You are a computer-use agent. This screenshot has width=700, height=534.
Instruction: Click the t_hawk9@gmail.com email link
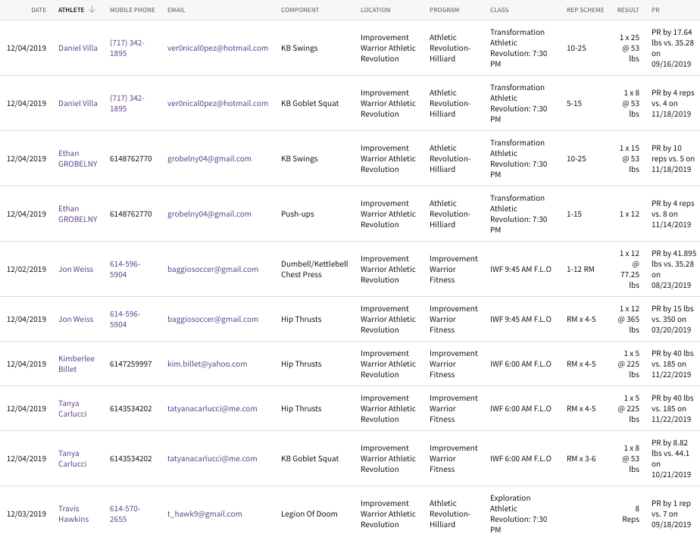click(204, 514)
